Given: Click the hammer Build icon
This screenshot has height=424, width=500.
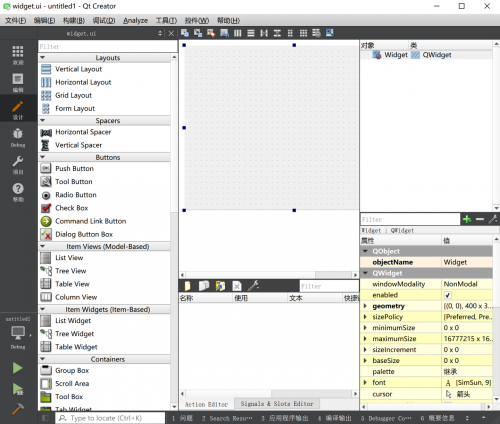Looking at the screenshot, I should click(18, 409).
